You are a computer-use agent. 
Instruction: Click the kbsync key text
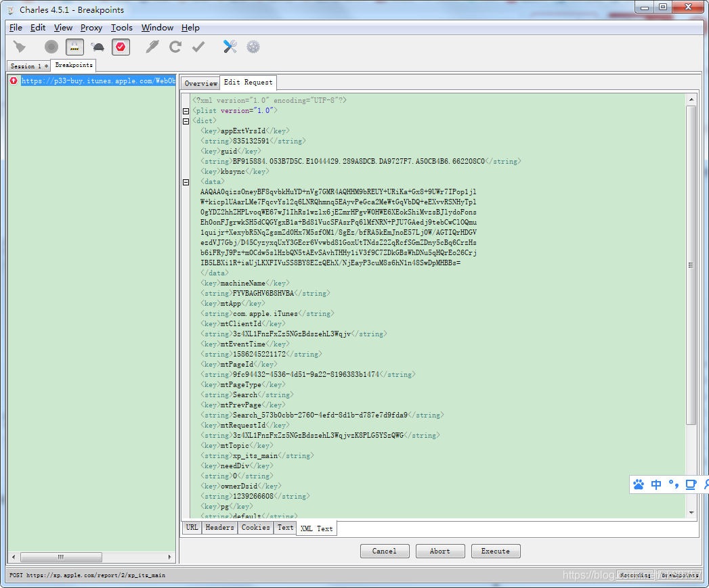pos(232,172)
